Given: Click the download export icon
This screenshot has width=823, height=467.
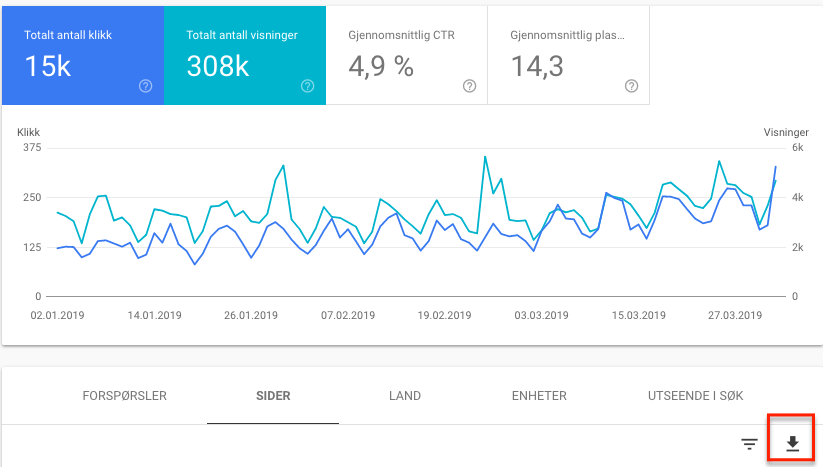Looking at the screenshot, I should [793, 444].
